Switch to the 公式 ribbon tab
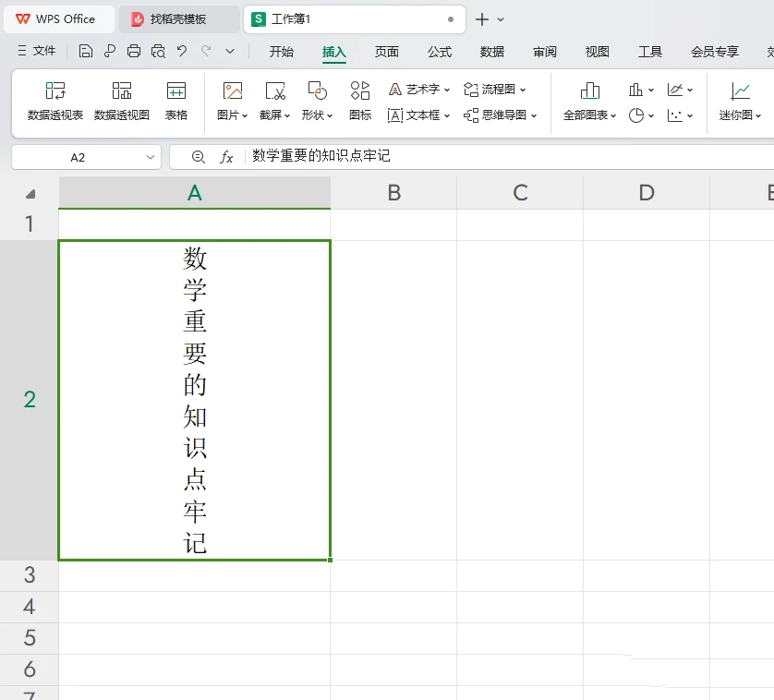This screenshot has height=700, width=774. (x=440, y=52)
